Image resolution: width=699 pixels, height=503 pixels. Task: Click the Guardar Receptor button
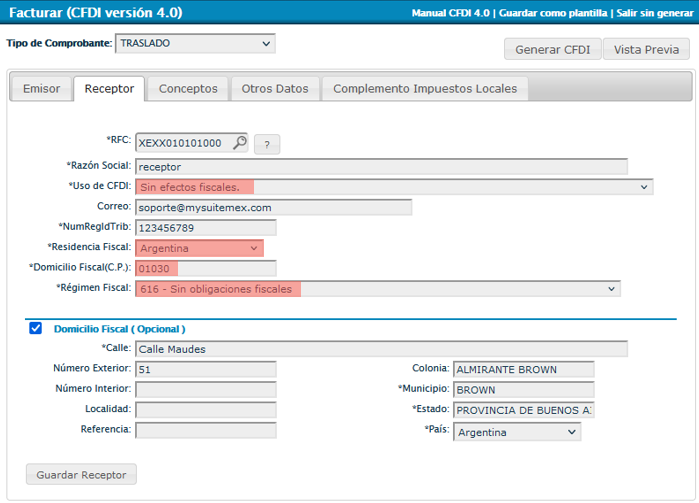(81, 474)
